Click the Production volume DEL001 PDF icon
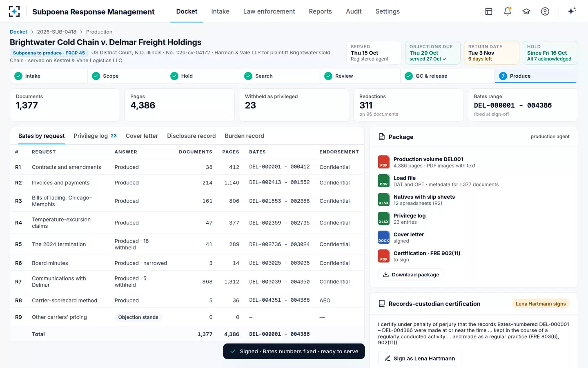Viewport: 588px width, 368px height. point(384,162)
